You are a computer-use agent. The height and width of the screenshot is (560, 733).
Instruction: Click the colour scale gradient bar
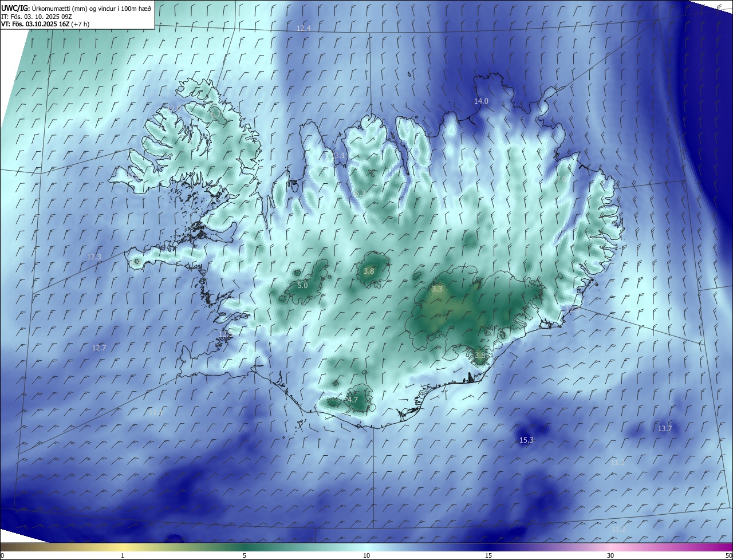coord(366,547)
